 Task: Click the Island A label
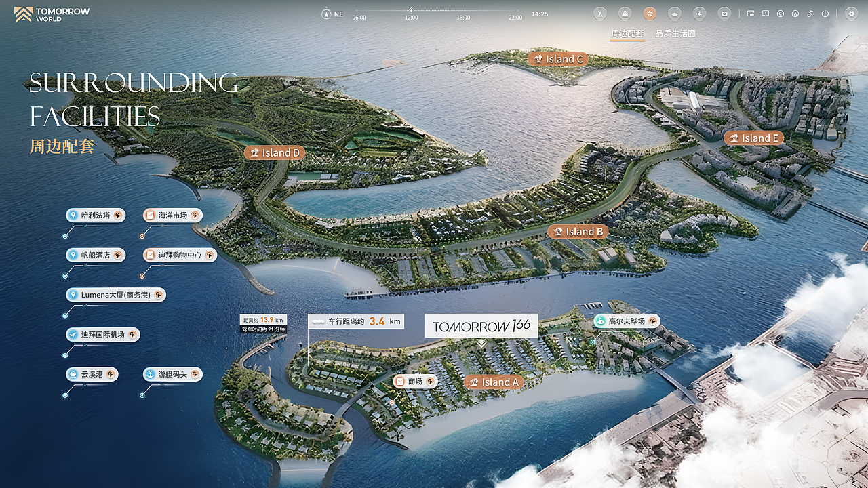click(x=494, y=382)
